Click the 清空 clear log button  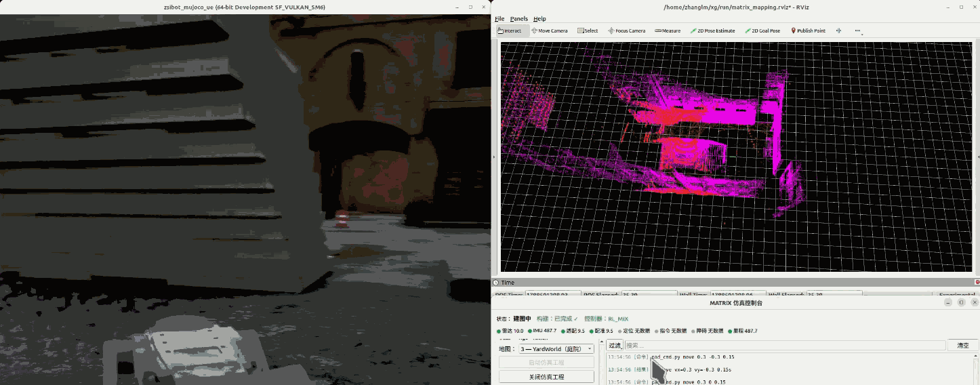tap(962, 345)
